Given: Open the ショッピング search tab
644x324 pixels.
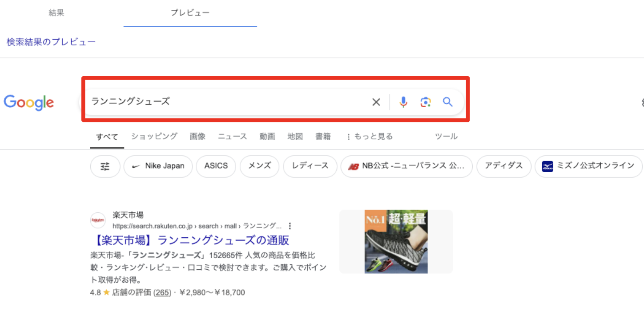Looking at the screenshot, I should pos(154,136).
